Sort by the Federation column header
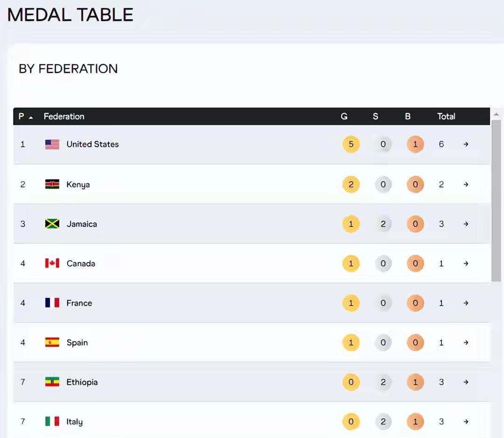 tap(64, 116)
